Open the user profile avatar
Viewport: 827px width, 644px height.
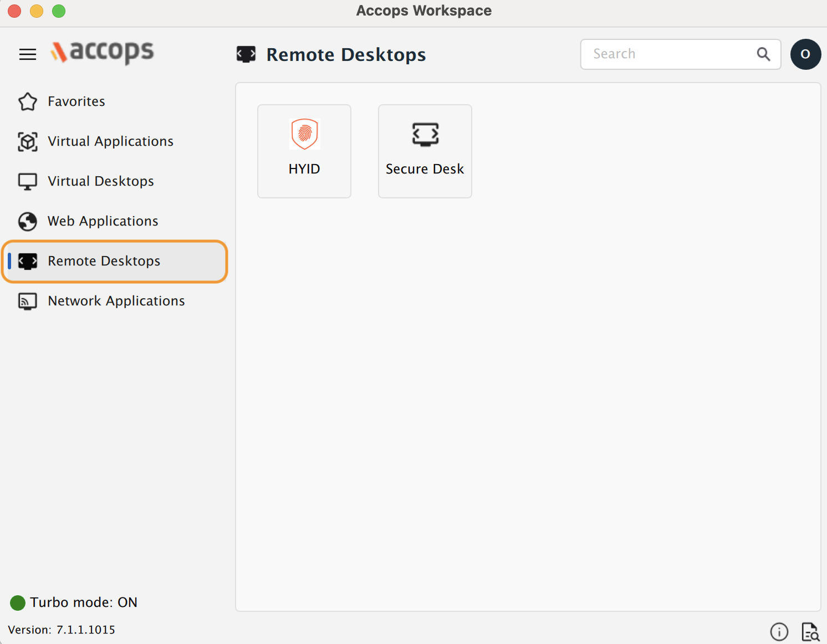click(x=805, y=54)
